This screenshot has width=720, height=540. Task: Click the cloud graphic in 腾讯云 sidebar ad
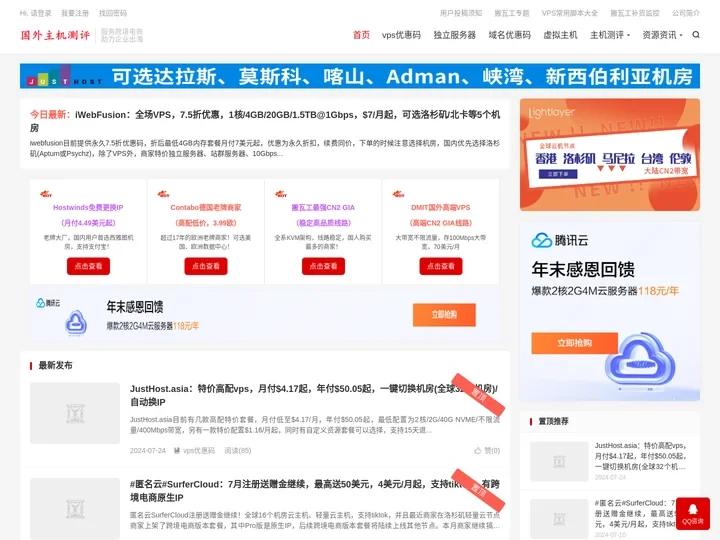pos(640,360)
